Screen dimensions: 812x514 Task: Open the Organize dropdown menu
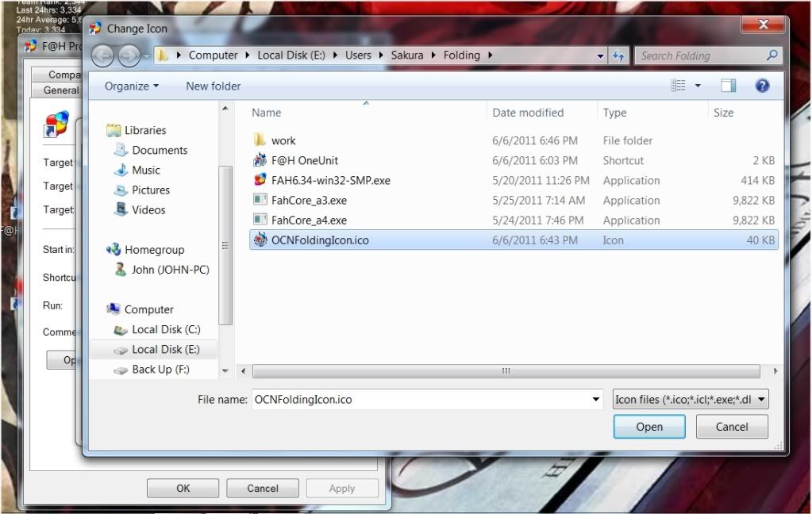pos(132,86)
